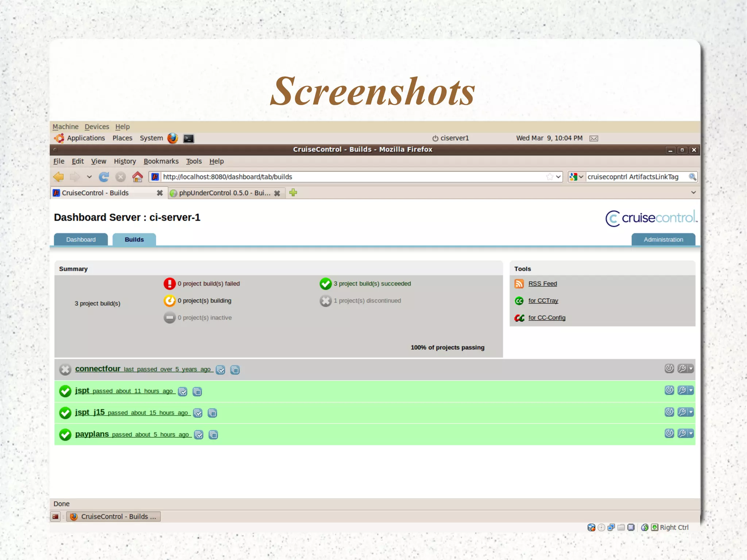Click the ciserver1 user indicator
Screen dimensions: 747x560
click(x=450, y=138)
